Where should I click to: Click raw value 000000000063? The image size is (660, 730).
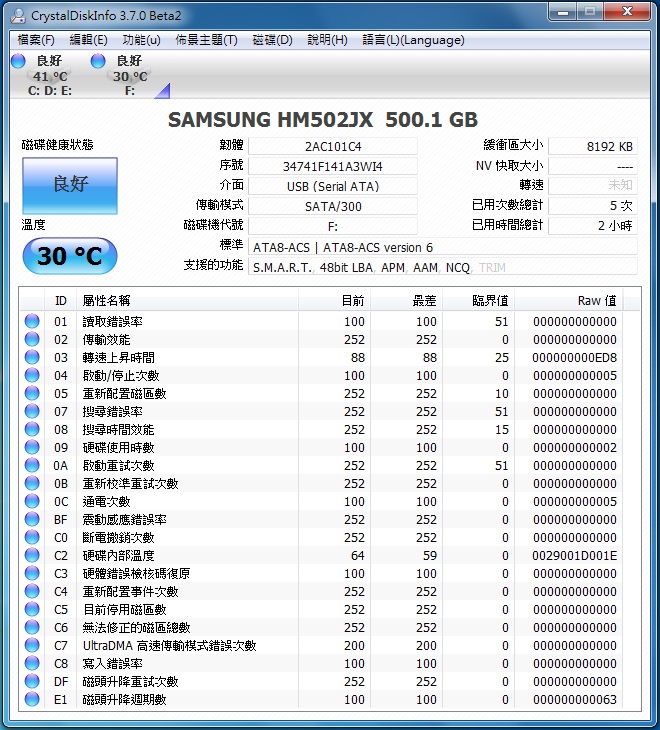(574, 699)
